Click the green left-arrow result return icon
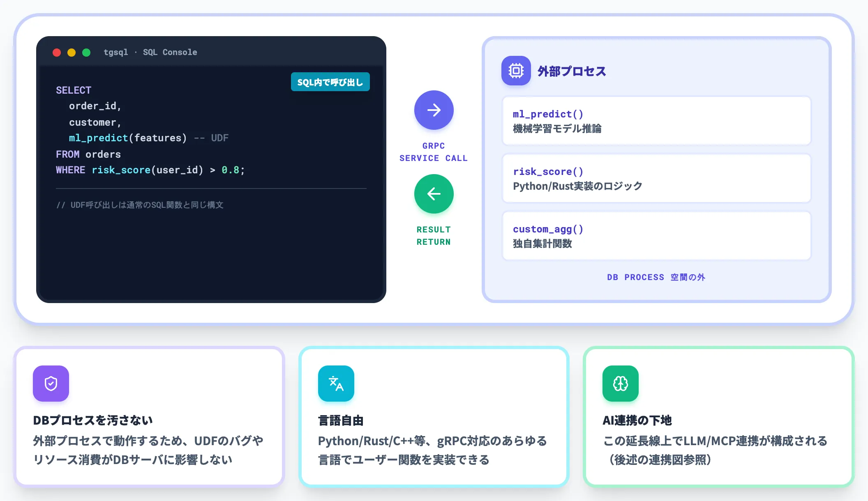Image resolution: width=868 pixels, height=501 pixels. tap(434, 194)
